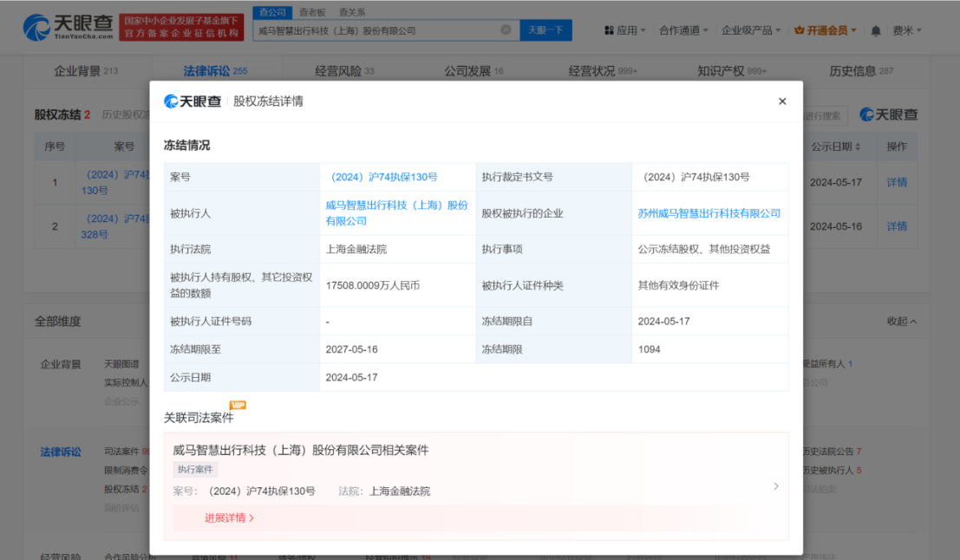Open the 费米 user account menu
The image size is (960, 560).
coord(907,30)
